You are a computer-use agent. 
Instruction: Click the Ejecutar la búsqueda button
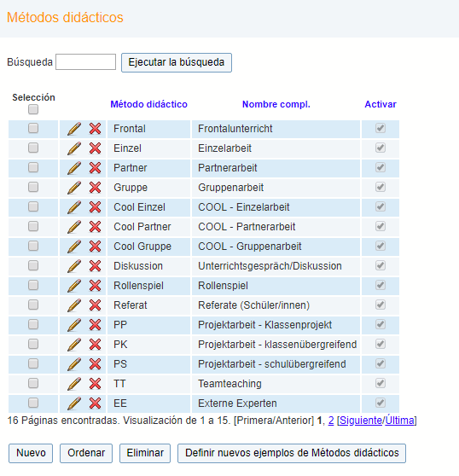177,62
